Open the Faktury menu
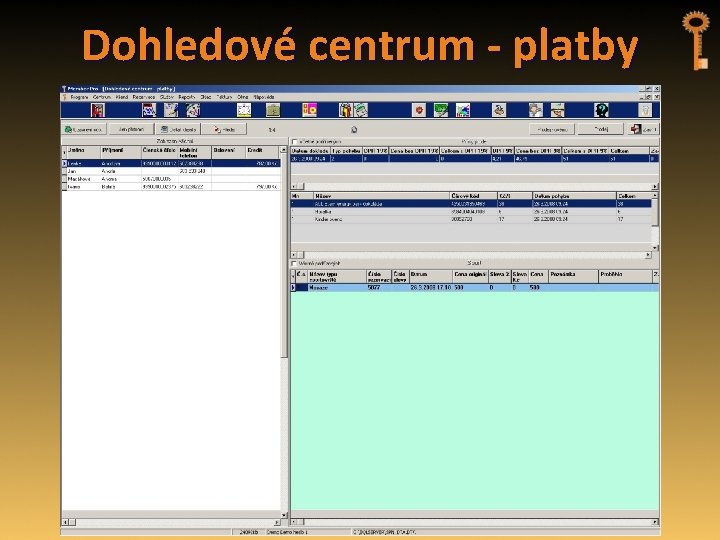 pos(224,97)
